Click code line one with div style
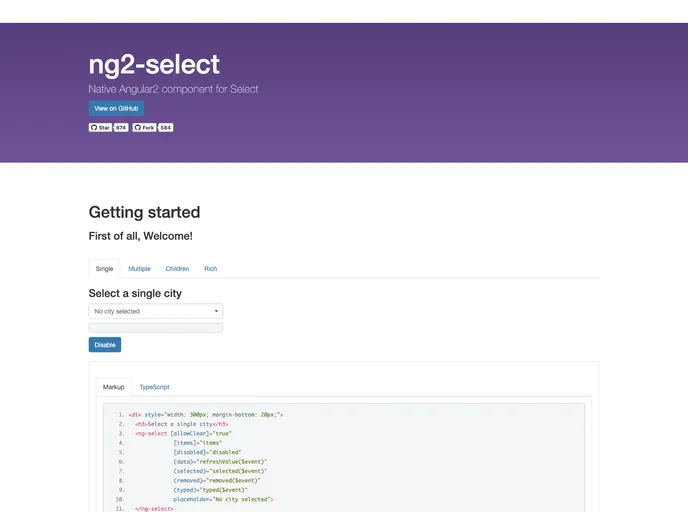 [x=206, y=415]
